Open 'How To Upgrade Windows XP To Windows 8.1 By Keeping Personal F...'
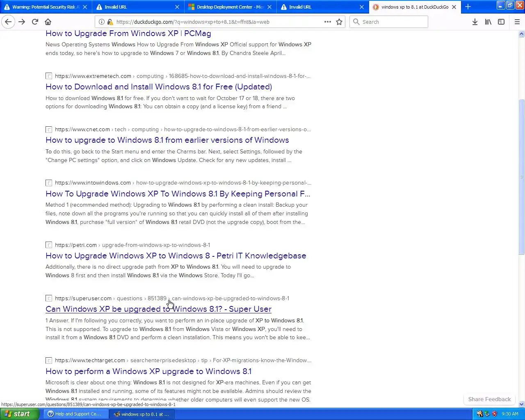The height and width of the screenshot is (420, 525). (x=178, y=194)
